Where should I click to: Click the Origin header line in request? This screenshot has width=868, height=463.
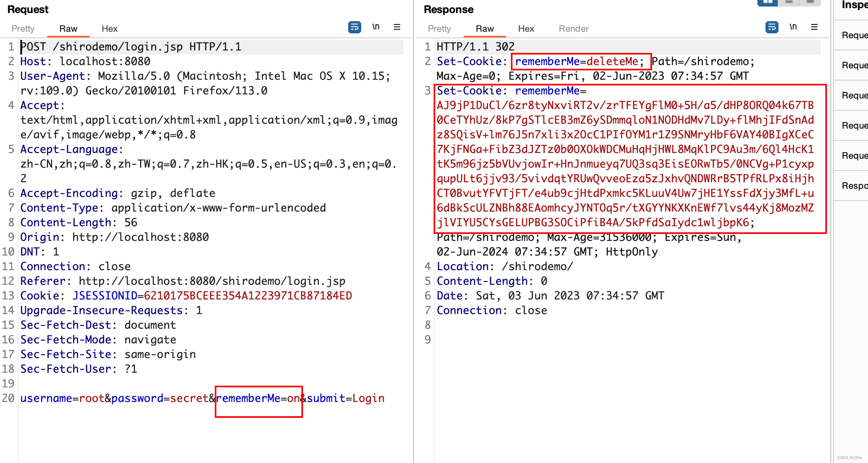(115, 237)
